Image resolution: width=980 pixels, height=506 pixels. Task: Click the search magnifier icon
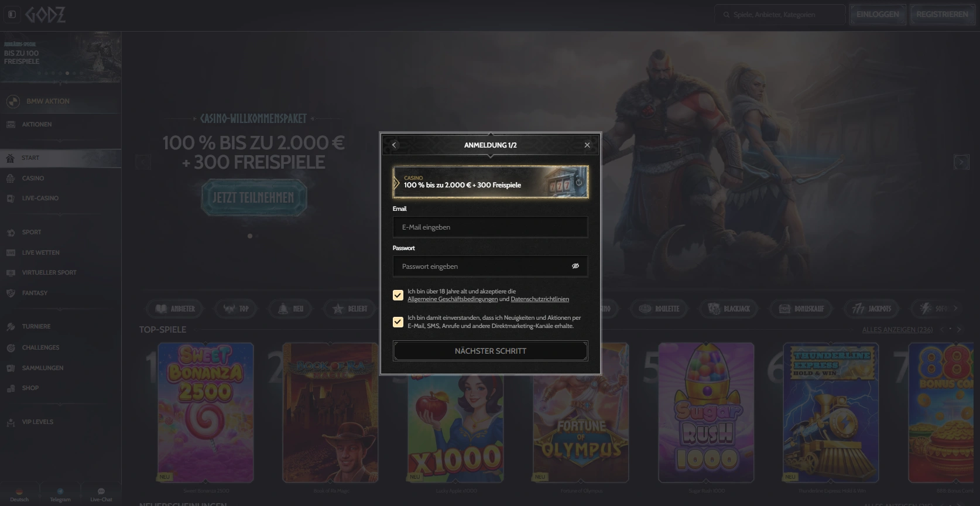pyautogui.click(x=727, y=15)
